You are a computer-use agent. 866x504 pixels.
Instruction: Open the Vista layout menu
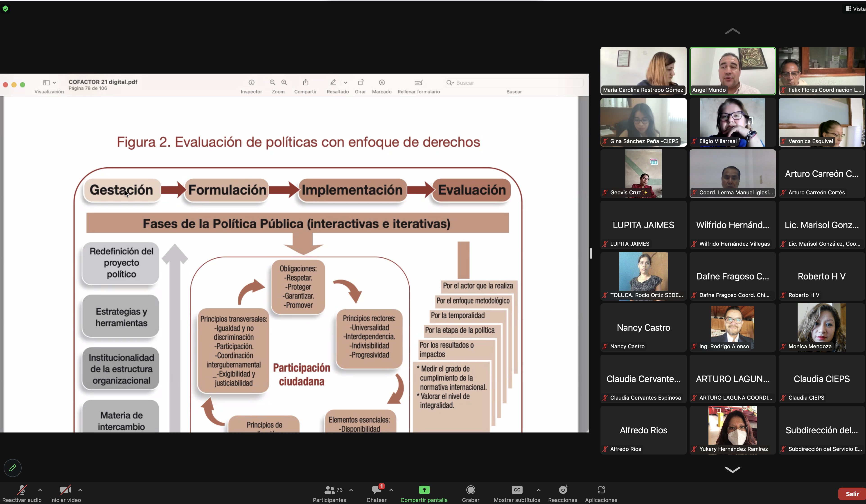tap(855, 9)
